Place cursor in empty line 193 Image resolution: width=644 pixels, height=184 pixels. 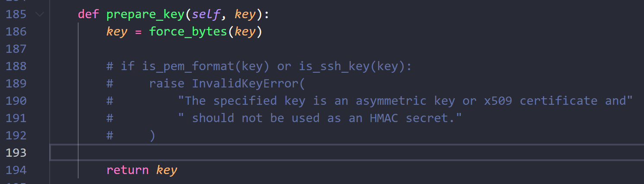[346, 153]
